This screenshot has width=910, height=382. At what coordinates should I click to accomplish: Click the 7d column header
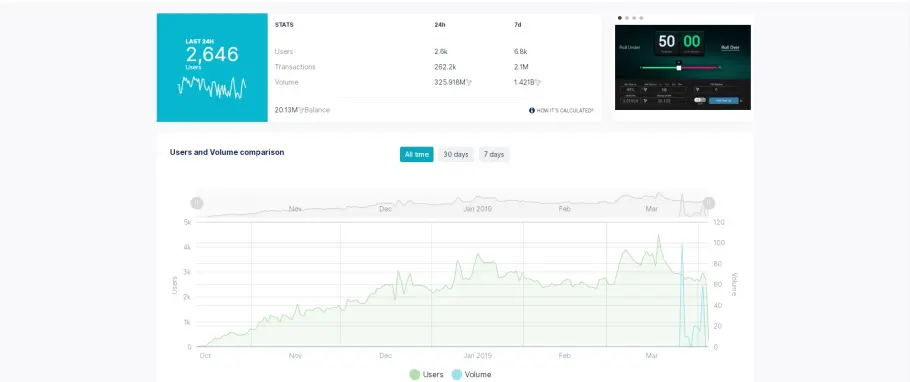pos(518,25)
